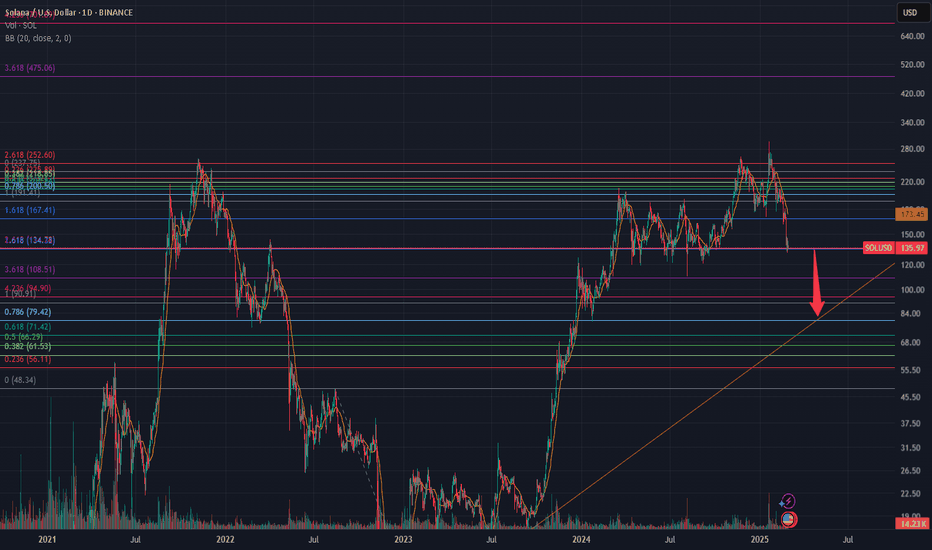This screenshot has height=550, width=932.
Task: Select the 1.618 (167.41) Fibonacci label
Action: click(x=30, y=210)
